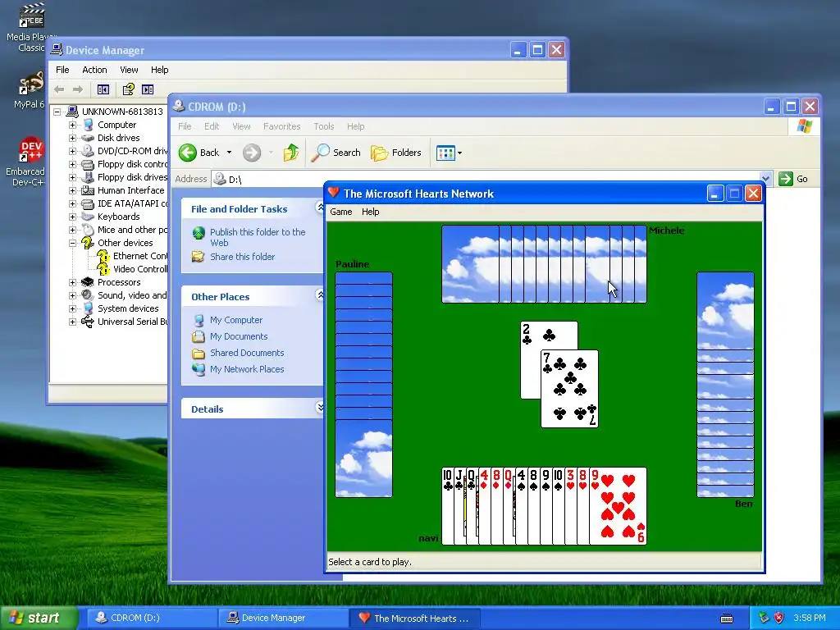The image size is (840, 630).
Task: Collapse the UNKNOWN-6813813 root node
Action: pyautogui.click(x=57, y=112)
